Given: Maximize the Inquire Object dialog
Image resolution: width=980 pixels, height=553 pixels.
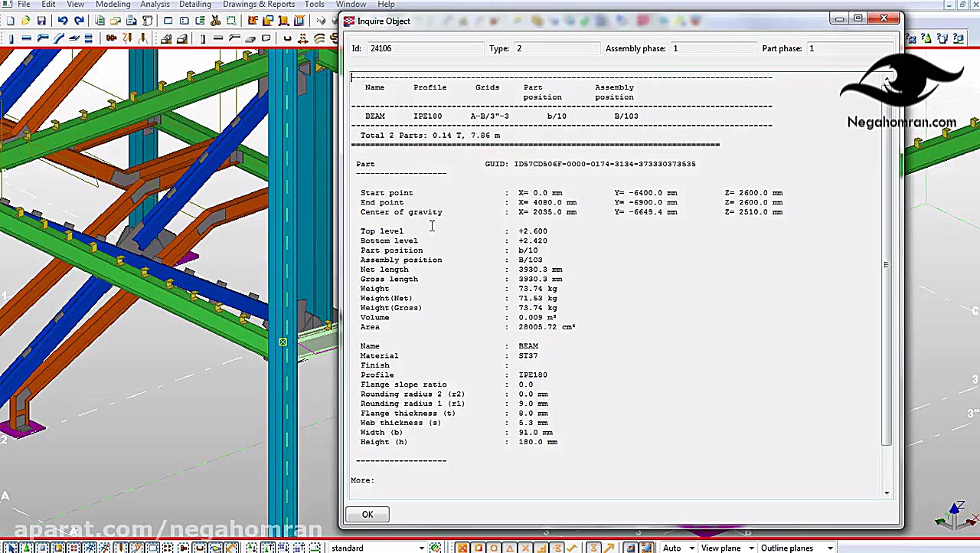Looking at the screenshot, I should pos(857,18).
